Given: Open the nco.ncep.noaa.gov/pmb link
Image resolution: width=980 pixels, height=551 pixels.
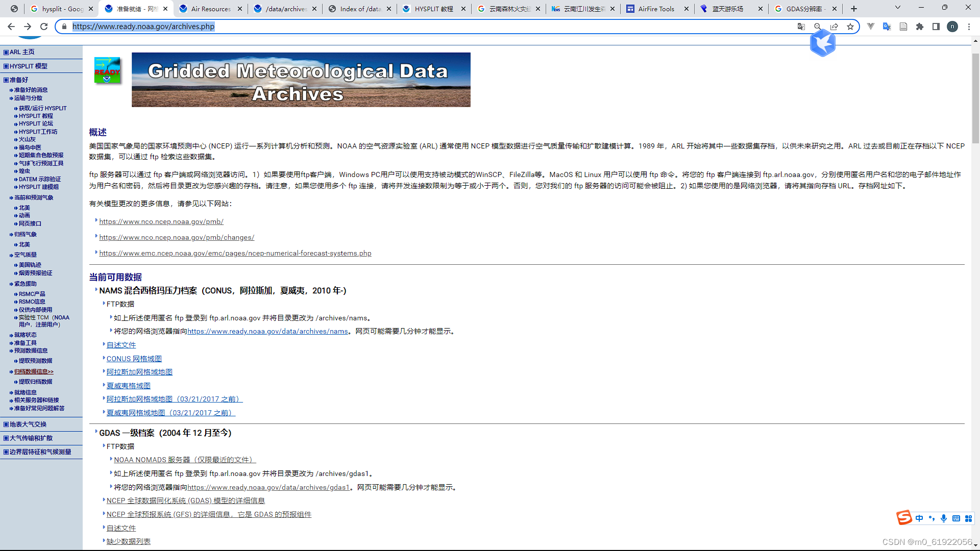Looking at the screenshot, I should pos(161,221).
